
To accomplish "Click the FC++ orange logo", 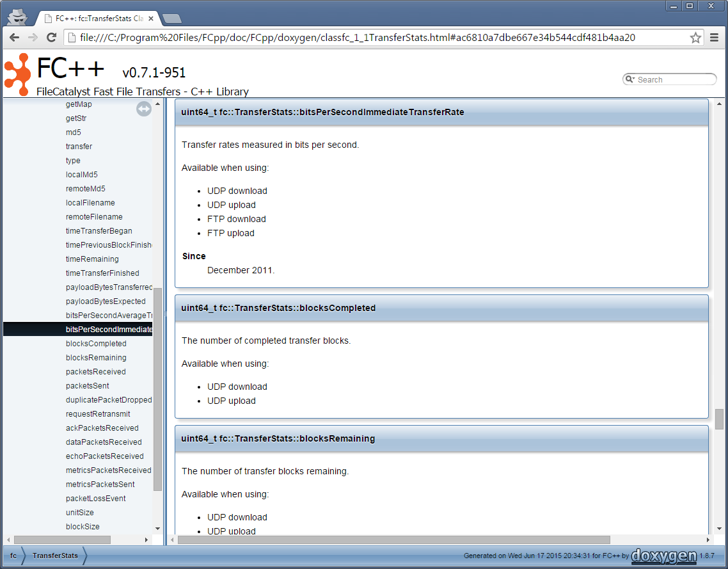I will (17, 74).
